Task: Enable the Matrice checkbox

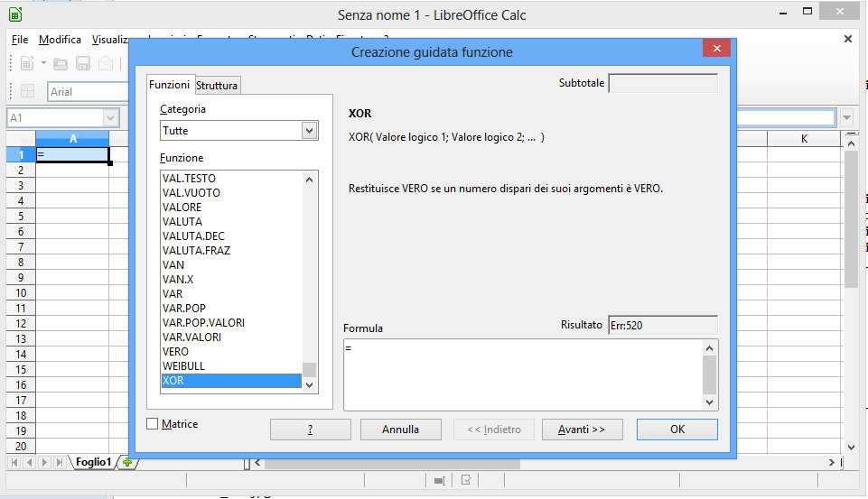Action: point(152,424)
